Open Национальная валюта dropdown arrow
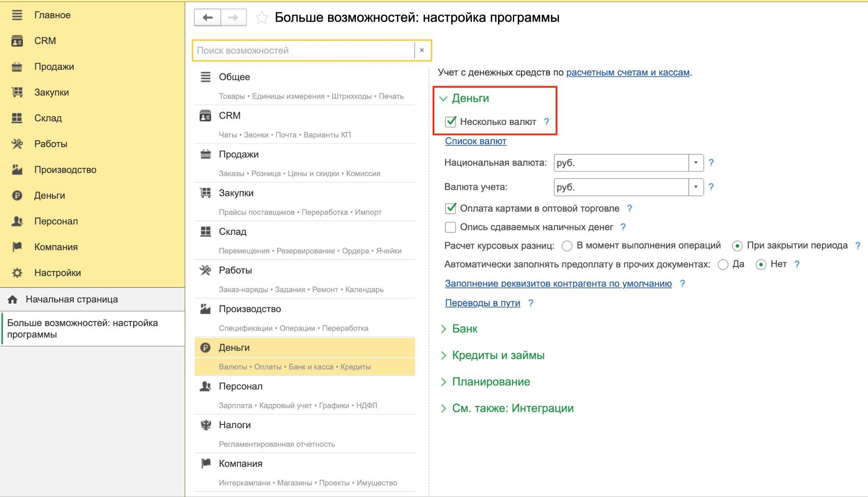 tap(696, 163)
